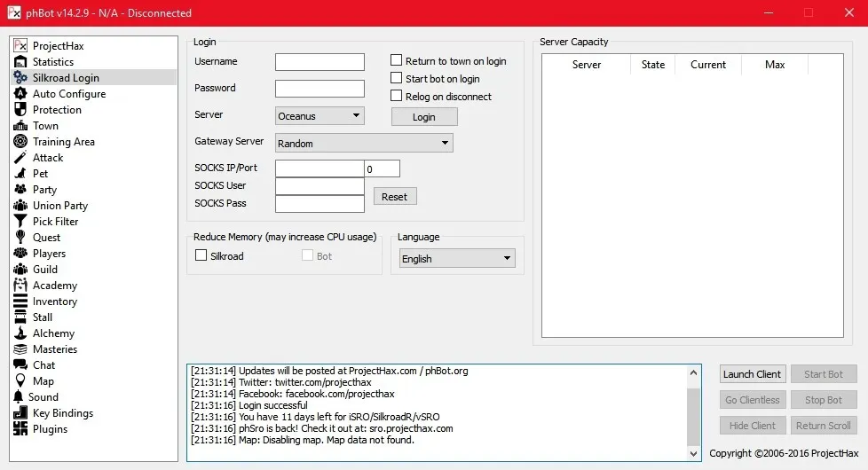Screen dimensions: 868x470
Task: Click the Return Scroll button
Action: click(824, 425)
